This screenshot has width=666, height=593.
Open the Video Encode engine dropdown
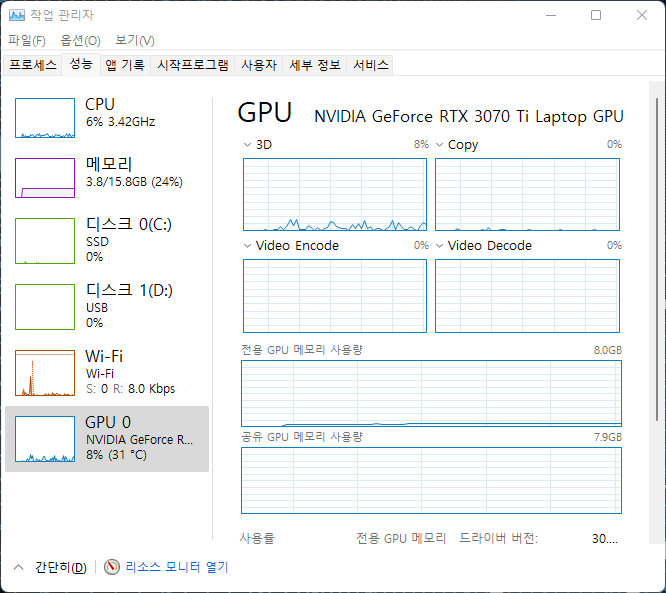coord(248,246)
